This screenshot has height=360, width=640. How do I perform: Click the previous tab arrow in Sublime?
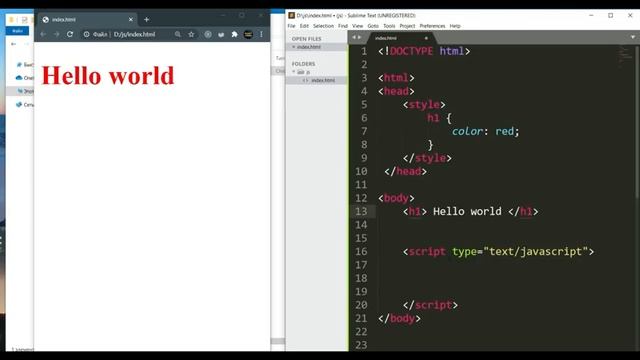pyautogui.click(x=354, y=37)
